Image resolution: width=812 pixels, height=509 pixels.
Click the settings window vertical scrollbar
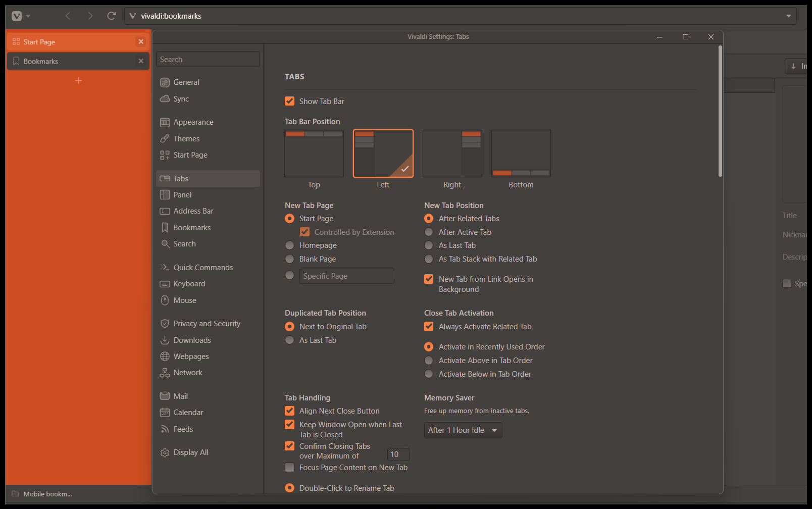click(x=720, y=111)
